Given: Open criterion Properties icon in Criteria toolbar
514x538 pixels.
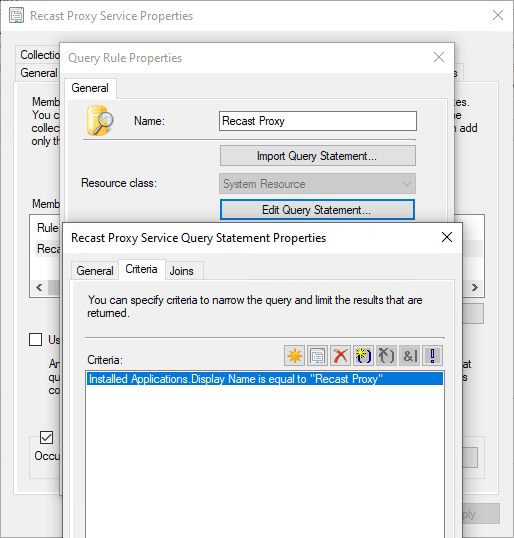Looking at the screenshot, I should (317, 355).
